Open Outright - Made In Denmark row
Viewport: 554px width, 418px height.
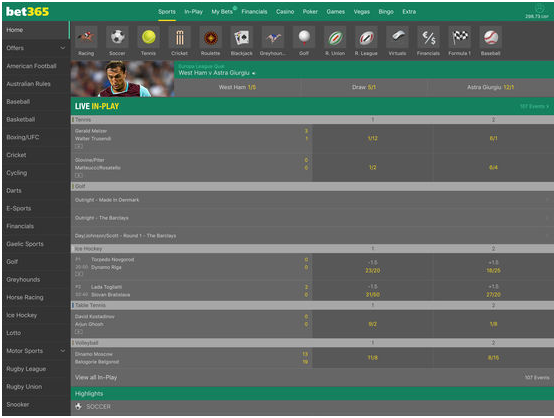click(x=312, y=200)
